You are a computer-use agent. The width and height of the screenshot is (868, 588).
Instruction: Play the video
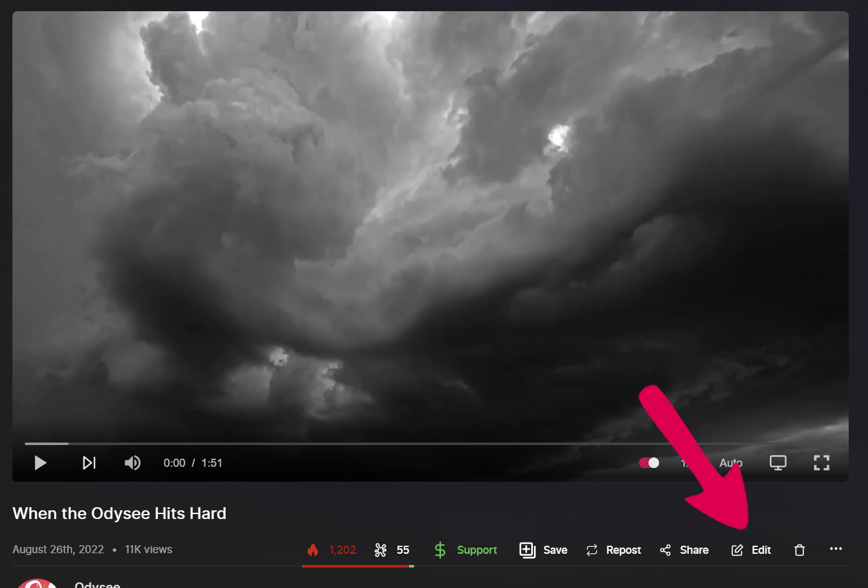[x=40, y=463]
